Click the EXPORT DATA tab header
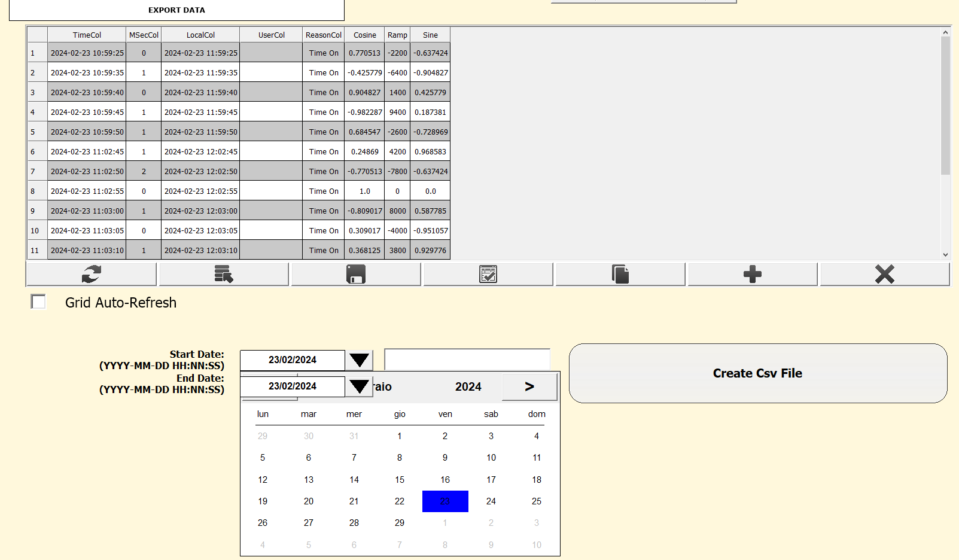The width and height of the screenshot is (959, 560). click(176, 10)
